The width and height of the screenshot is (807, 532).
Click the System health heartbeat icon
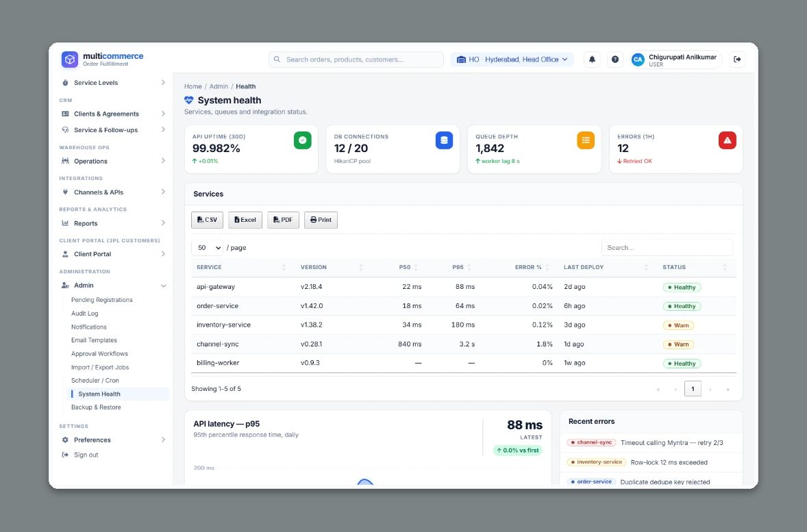189,101
